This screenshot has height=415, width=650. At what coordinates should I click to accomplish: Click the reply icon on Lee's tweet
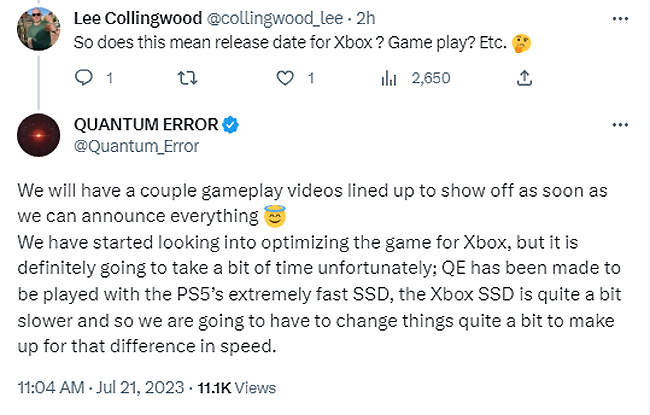point(84,77)
